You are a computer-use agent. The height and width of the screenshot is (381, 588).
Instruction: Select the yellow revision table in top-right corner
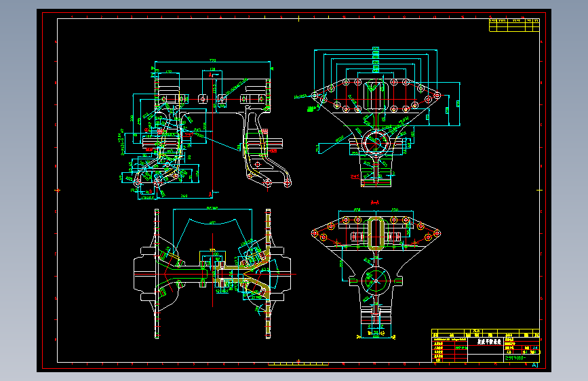click(x=514, y=25)
